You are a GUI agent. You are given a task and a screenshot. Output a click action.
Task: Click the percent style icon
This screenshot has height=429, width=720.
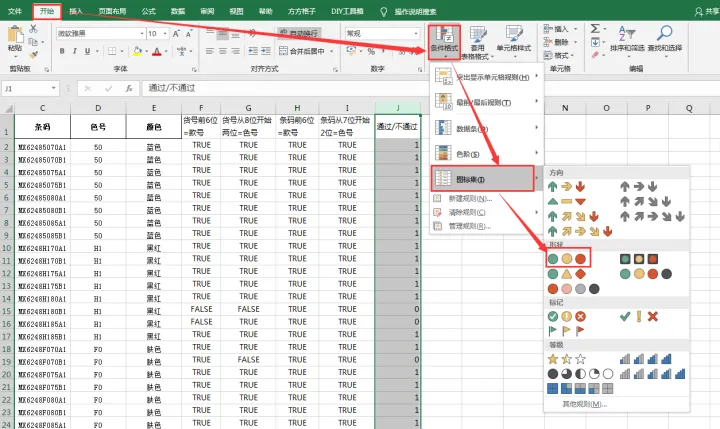[x=371, y=51]
